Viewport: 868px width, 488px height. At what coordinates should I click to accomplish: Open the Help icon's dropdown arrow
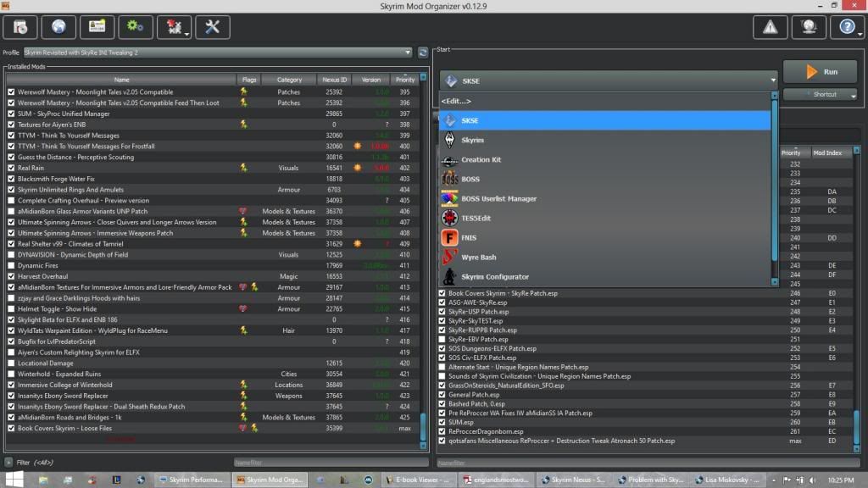[x=860, y=34]
